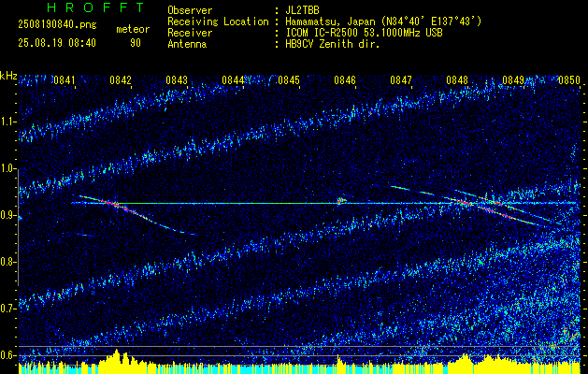
Task: Click the 0843 time marker
Action: pos(177,79)
